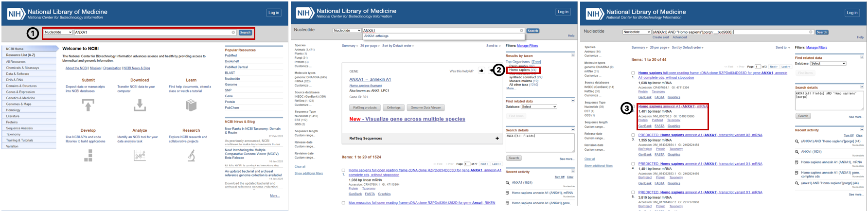The height and width of the screenshot is (212, 868).
Task: Tick checkbox for result 1 in right page
Action: (x=633, y=73)
